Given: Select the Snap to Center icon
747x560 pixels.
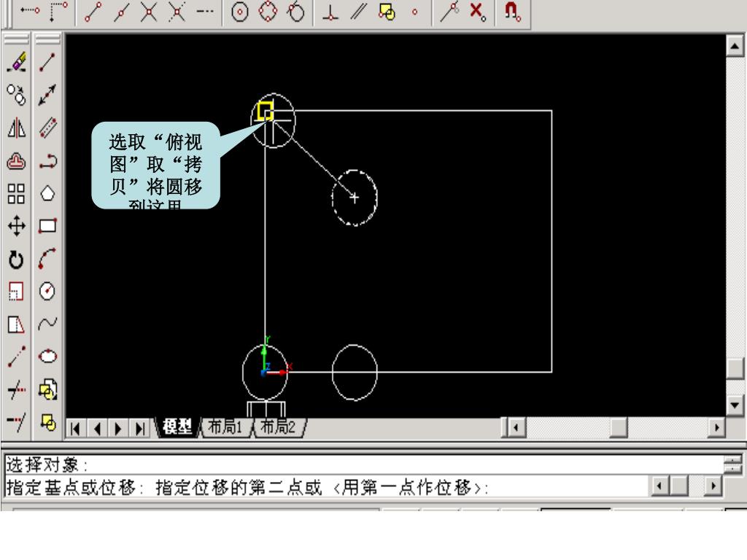Looking at the screenshot, I should [239, 12].
